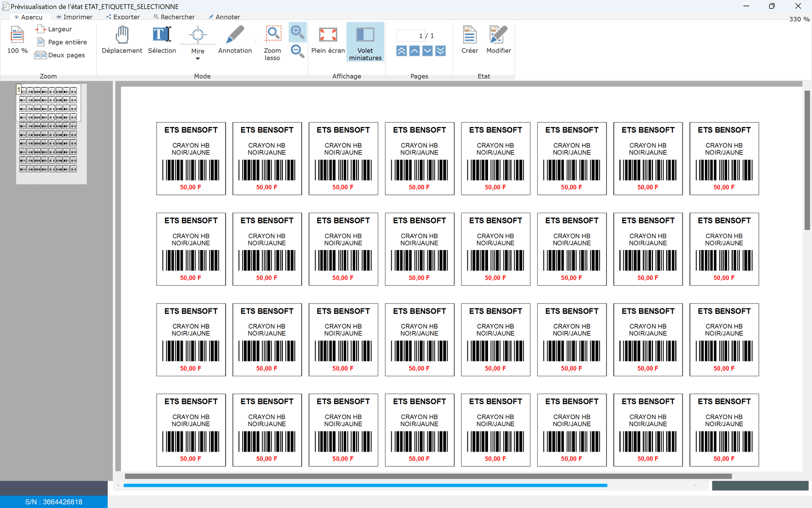Click the Modifier report button

pyautogui.click(x=498, y=40)
